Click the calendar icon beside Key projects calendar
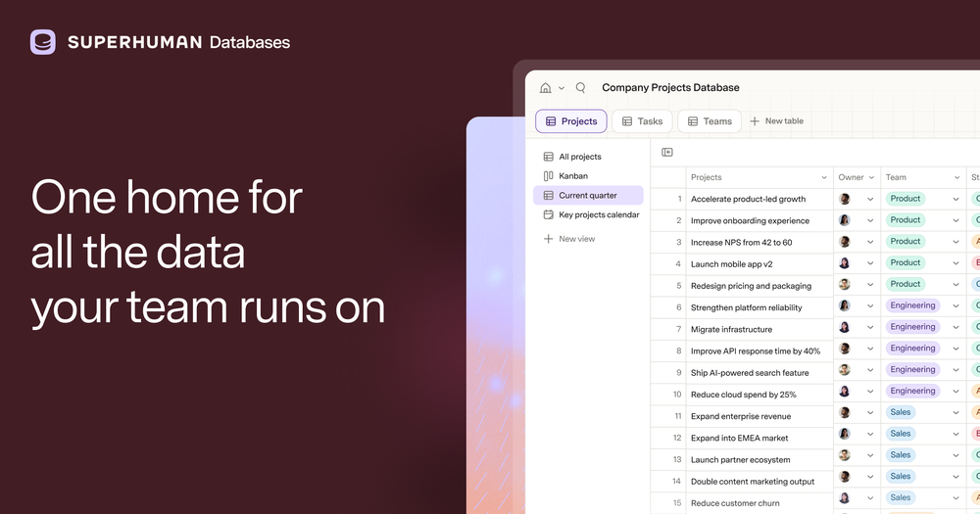 (548, 214)
